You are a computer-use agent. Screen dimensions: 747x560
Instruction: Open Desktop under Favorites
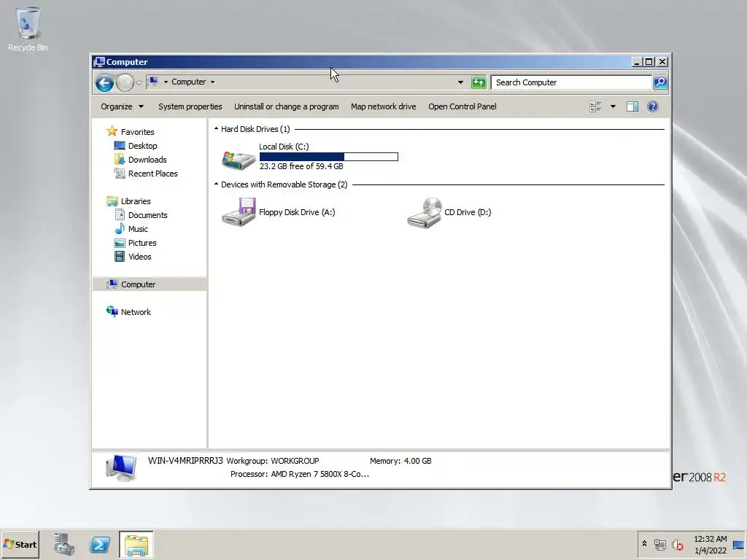(x=142, y=146)
